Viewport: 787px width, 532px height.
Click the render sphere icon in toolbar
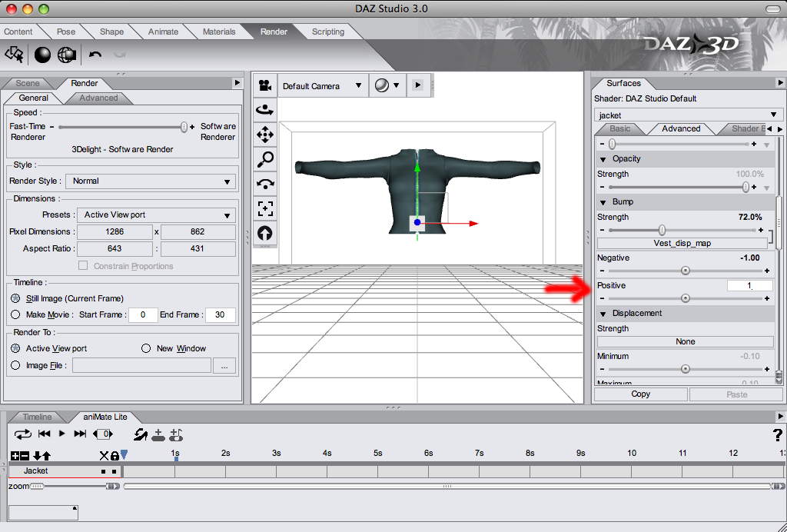click(42, 55)
